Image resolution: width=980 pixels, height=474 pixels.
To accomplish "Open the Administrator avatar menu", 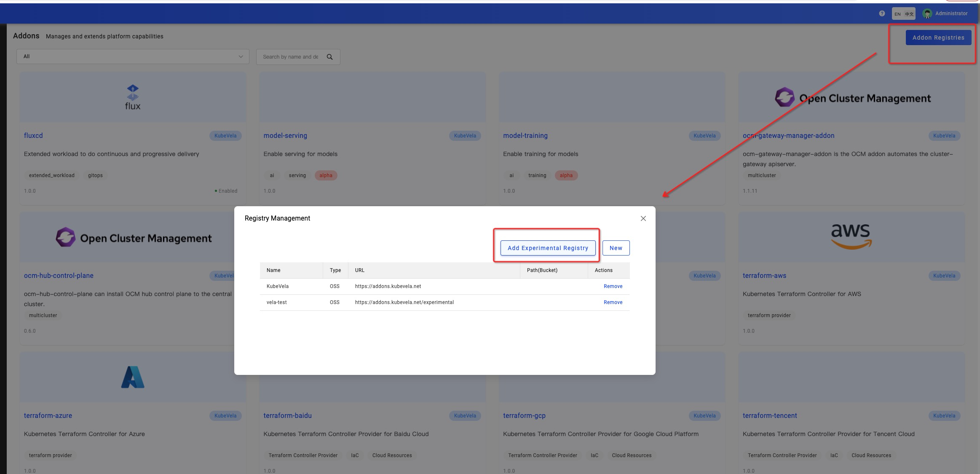I will pos(927,13).
